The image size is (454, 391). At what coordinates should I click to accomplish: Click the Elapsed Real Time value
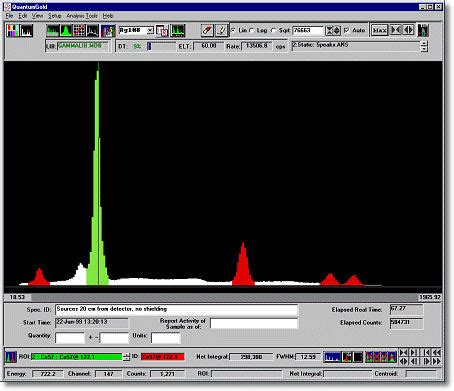point(406,309)
